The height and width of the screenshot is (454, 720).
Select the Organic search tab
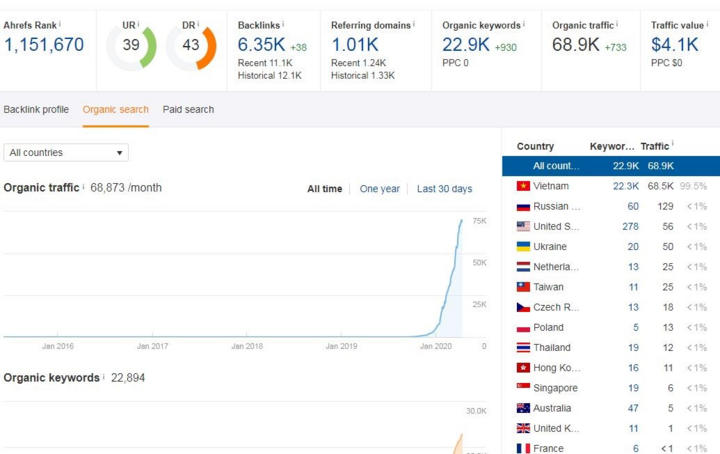[x=116, y=110]
